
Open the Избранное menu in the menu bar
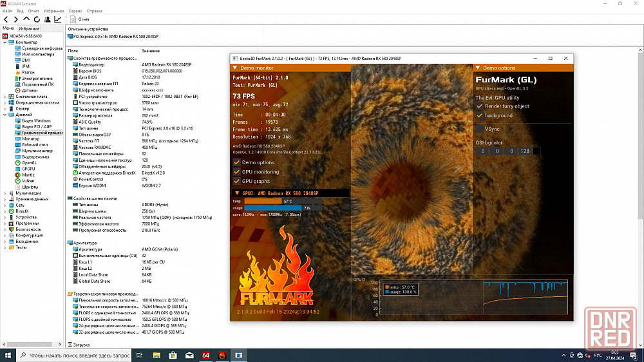[x=54, y=11]
